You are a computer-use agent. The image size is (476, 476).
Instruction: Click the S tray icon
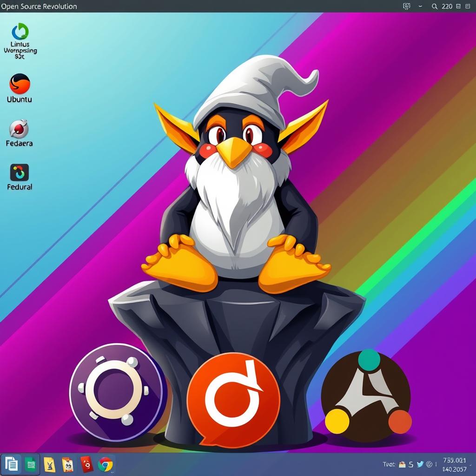[411, 464]
